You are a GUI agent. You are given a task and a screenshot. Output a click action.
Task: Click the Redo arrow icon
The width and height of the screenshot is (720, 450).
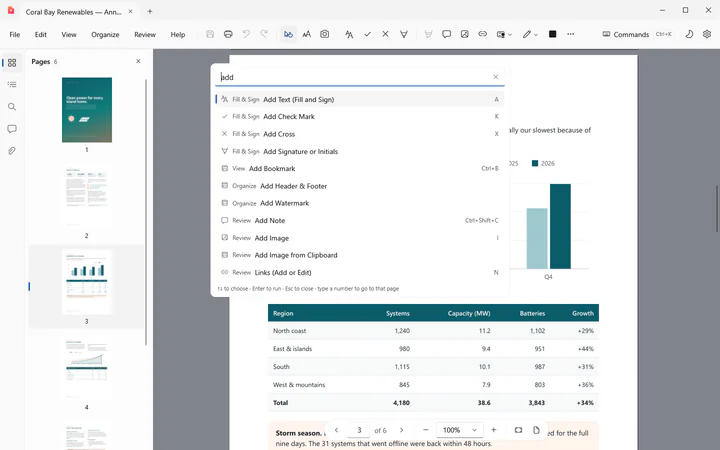point(264,34)
